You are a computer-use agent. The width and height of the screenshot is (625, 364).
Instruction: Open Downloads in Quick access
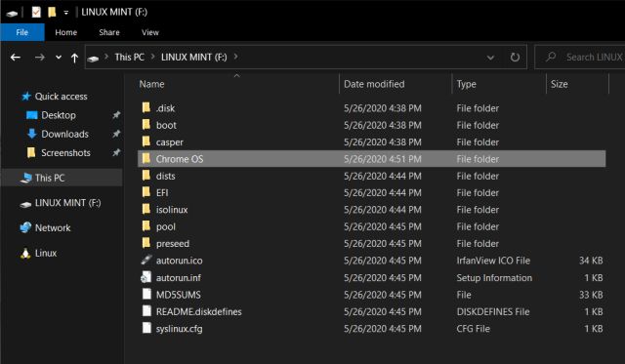(58, 134)
